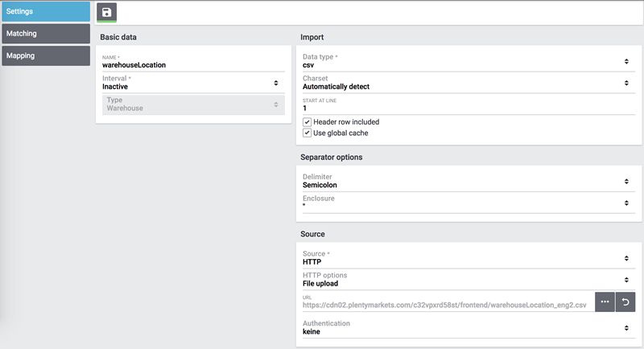Open the Data type dropdown
This screenshot has height=349, width=644.
(464, 61)
